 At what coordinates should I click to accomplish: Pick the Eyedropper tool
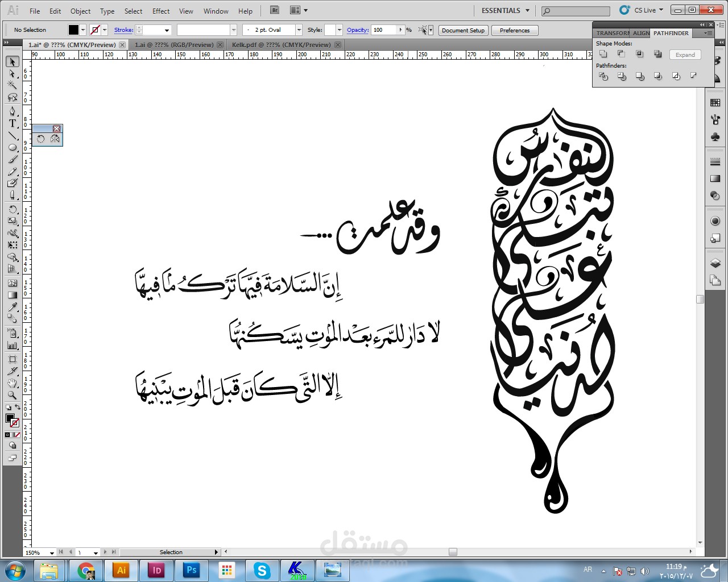click(x=12, y=307)
